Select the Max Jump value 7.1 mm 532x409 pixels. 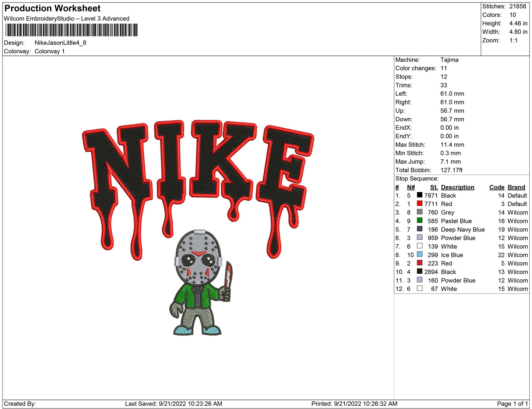tap(451, 161)
